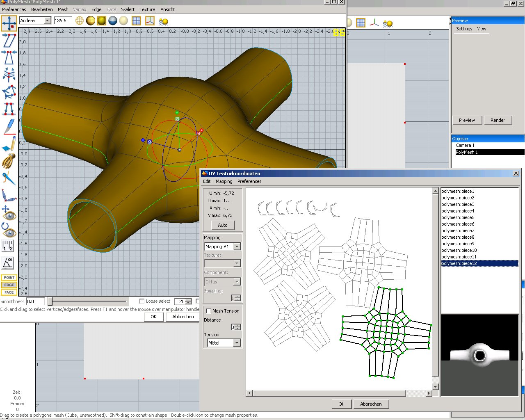525x420 pixels.
Task: Select the skew parallelogram tool
Action: pyautogui.click(x=9, y=41)
